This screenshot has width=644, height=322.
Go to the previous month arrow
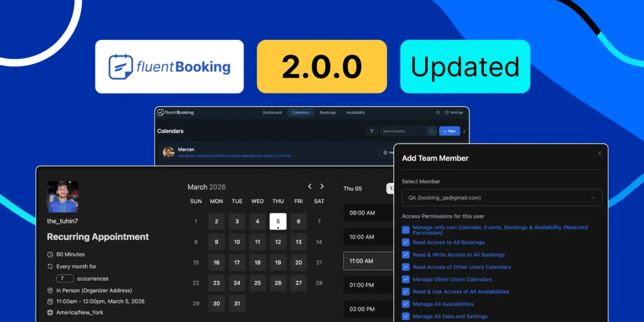tap(310, 186)
